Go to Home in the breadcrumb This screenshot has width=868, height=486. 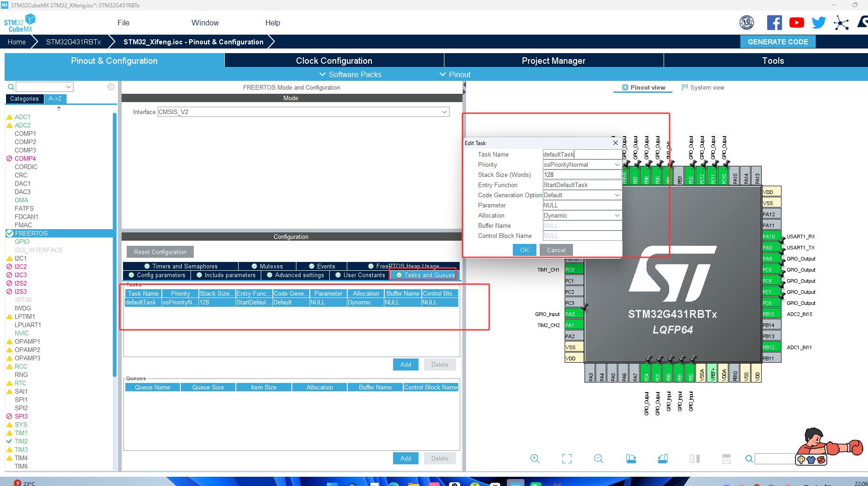17,42
